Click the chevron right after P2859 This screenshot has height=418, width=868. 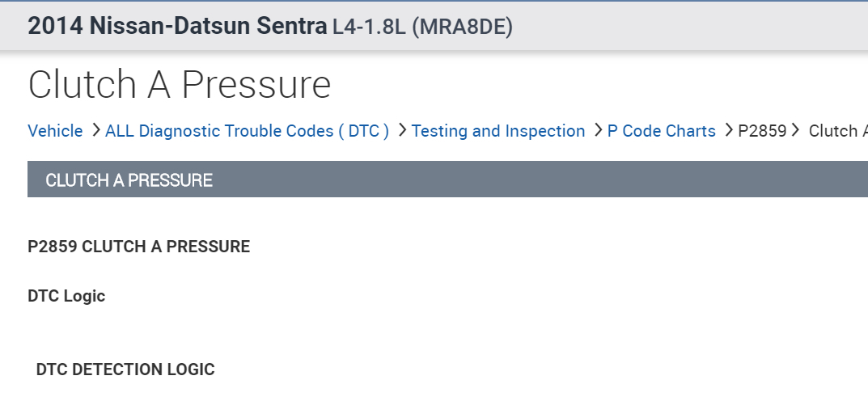coord(796,130)
